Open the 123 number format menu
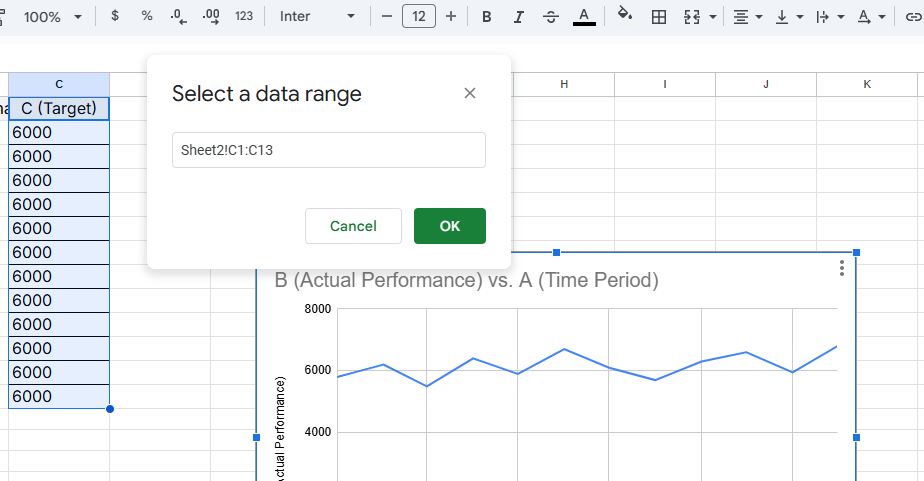 point(244,17)
